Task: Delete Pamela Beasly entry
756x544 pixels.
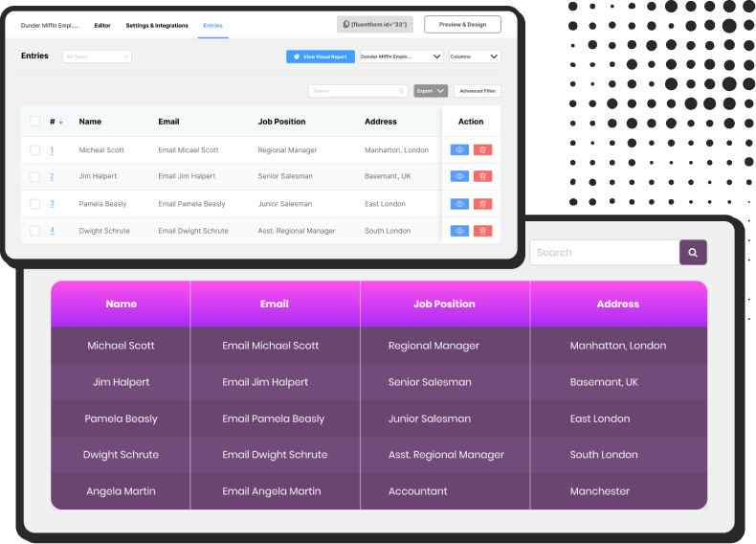Action: [482, 204]
